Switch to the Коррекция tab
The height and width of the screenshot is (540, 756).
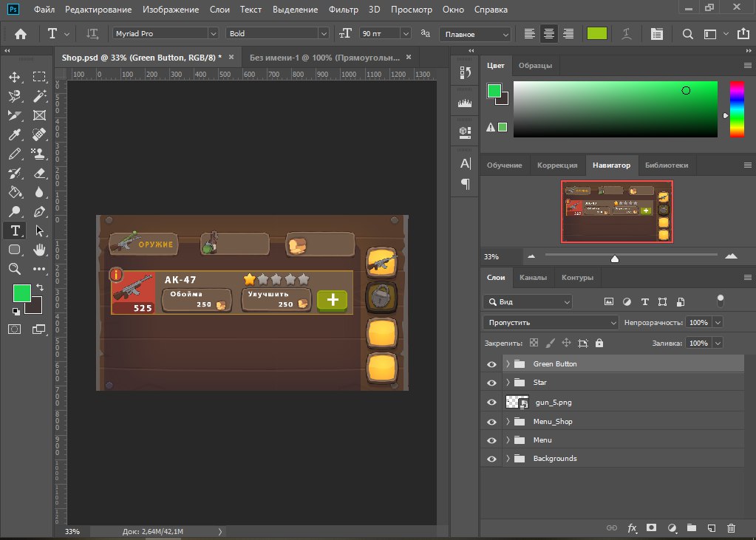point(557,165)
